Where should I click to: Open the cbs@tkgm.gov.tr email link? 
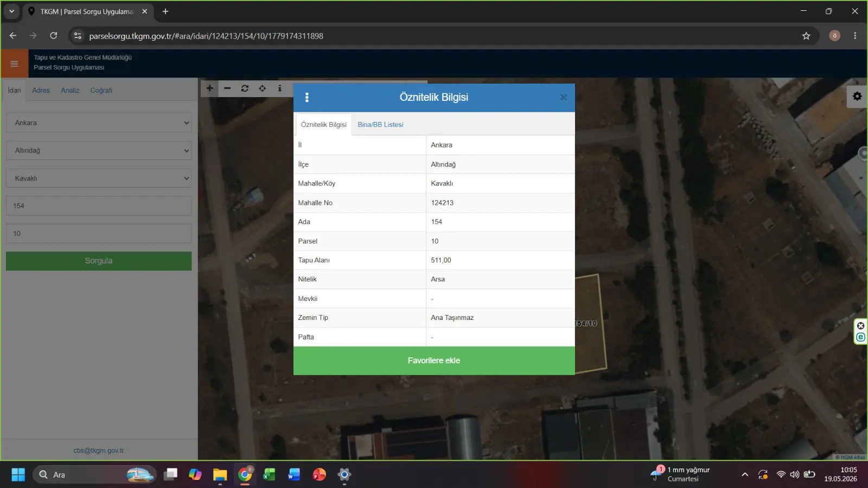[99, 451]
